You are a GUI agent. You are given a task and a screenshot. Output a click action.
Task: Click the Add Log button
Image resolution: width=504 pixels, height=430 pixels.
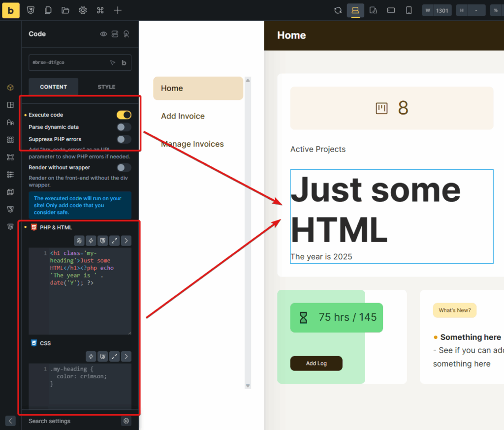coord(316,363)
